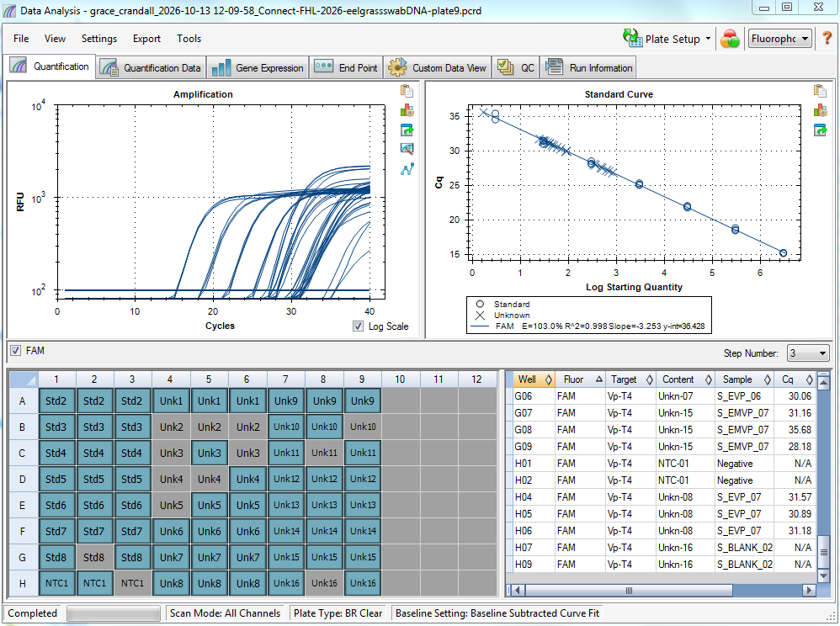Screen dimensions: 840x626
Task: Click the red-green fluorophore color balls icon
Action: [x=730, y=39]
